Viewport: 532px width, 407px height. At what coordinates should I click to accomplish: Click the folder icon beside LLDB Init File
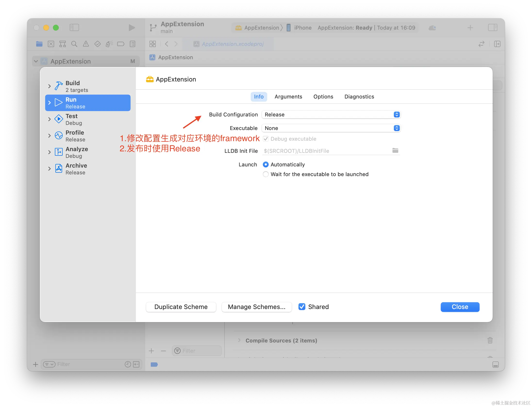[395, 151]
